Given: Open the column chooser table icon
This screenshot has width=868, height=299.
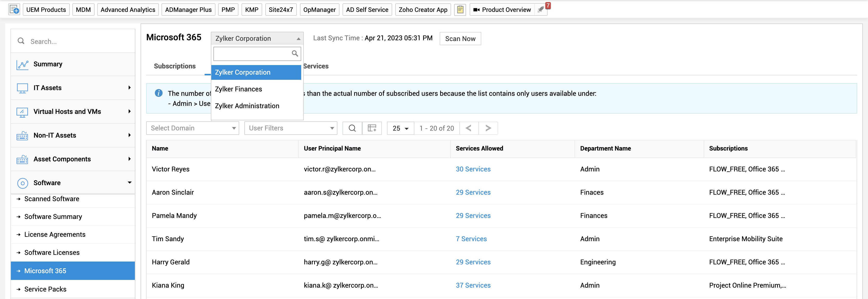Looking at the screenshot, I should [372, 128].
